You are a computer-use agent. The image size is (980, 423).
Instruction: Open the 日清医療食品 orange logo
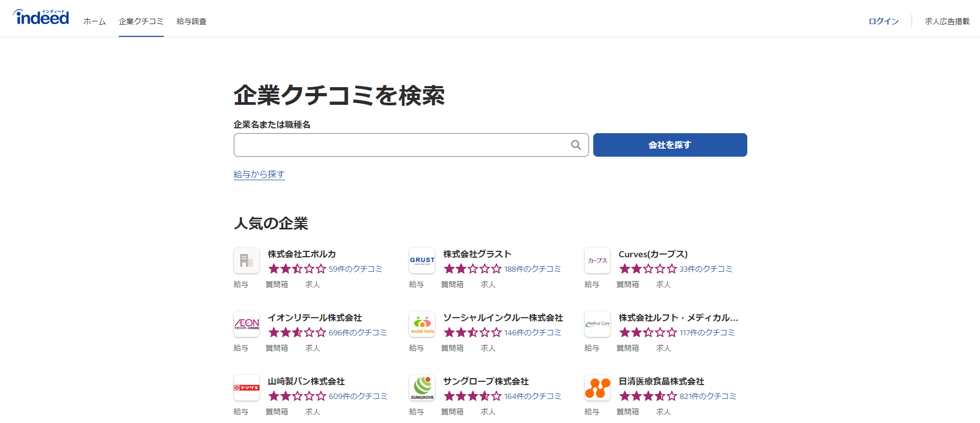point(598,388)
